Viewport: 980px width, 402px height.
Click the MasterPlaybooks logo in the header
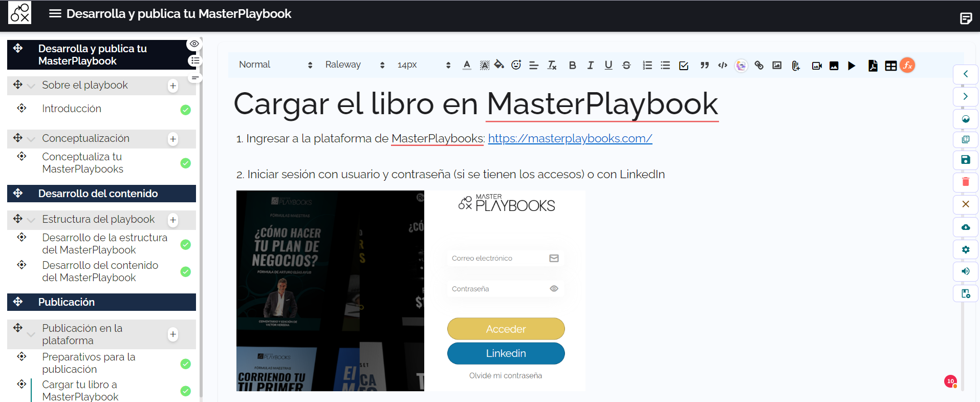20,13
